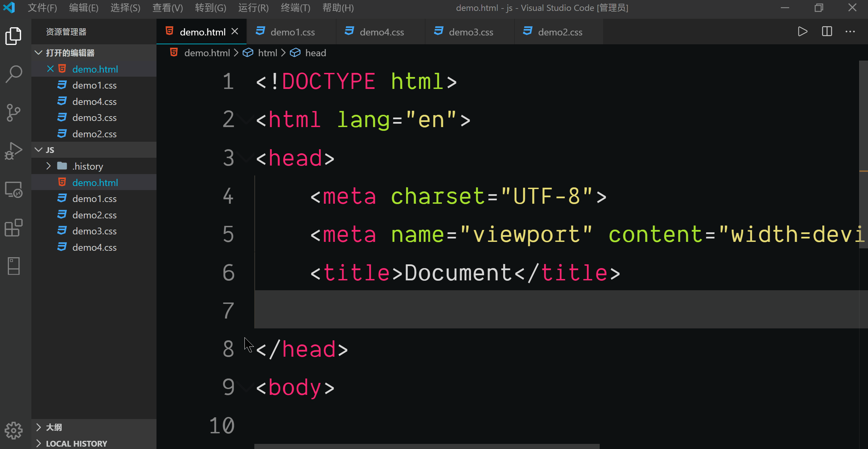Open the Explorer view in activity bar
The image size is (868, 449).
[14, 36]
